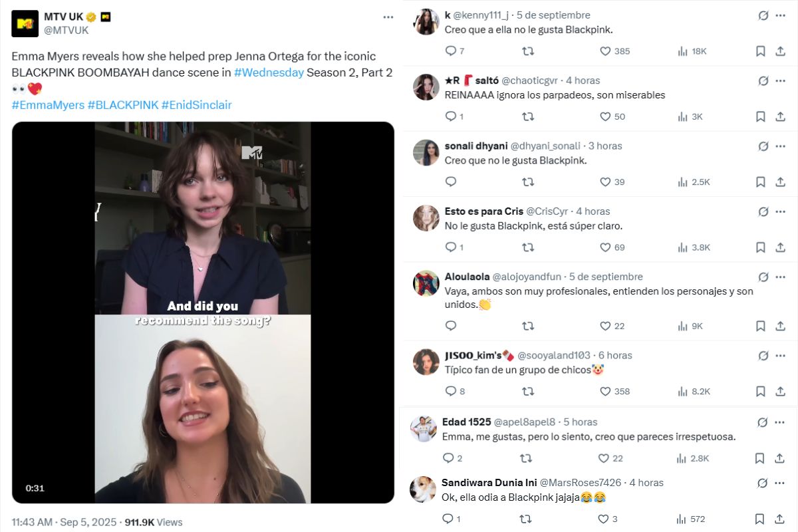Screen dimensions: 798x532
Task: Bookmark the reply from sonali dhyani
Action: point(760,181)
